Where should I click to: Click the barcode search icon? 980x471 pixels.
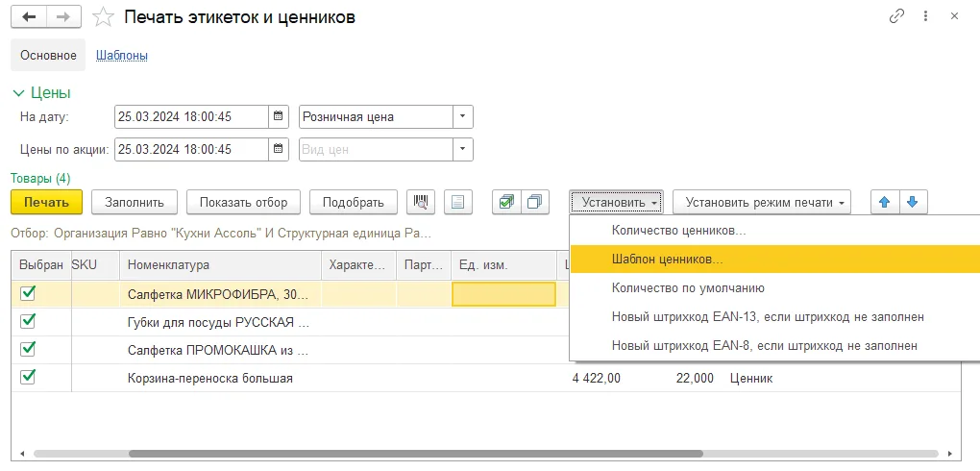pos(421,202)
